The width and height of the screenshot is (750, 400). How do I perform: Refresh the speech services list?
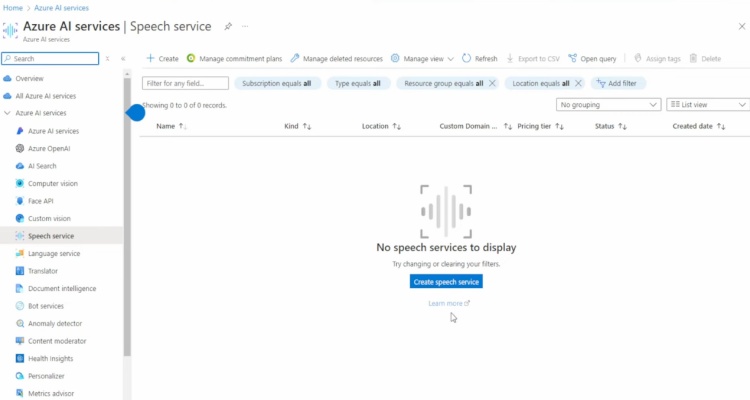tap(479, 58)
